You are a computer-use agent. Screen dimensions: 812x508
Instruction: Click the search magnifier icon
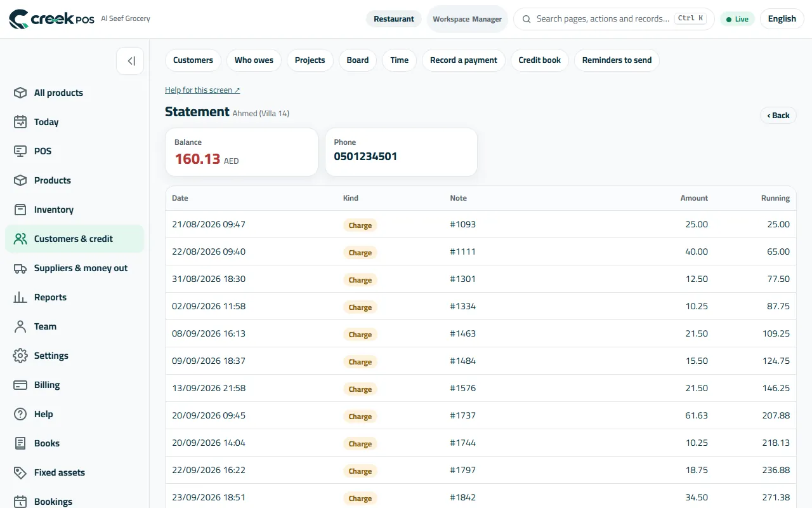coord(527,19)
